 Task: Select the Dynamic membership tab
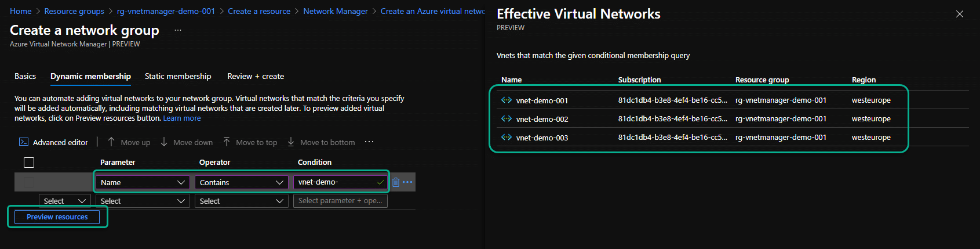pyautogui.click(x=90, y=76)
